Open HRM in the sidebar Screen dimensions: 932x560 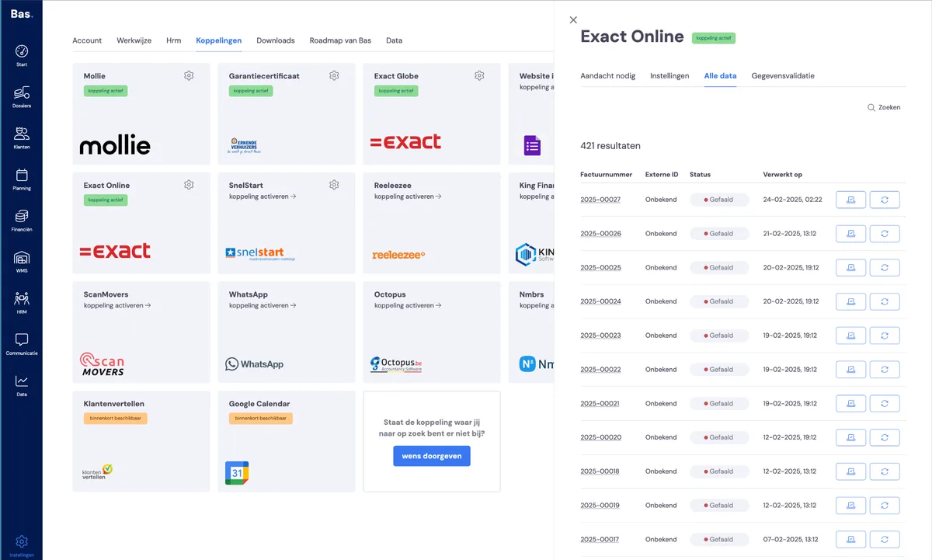coord(22,304)
